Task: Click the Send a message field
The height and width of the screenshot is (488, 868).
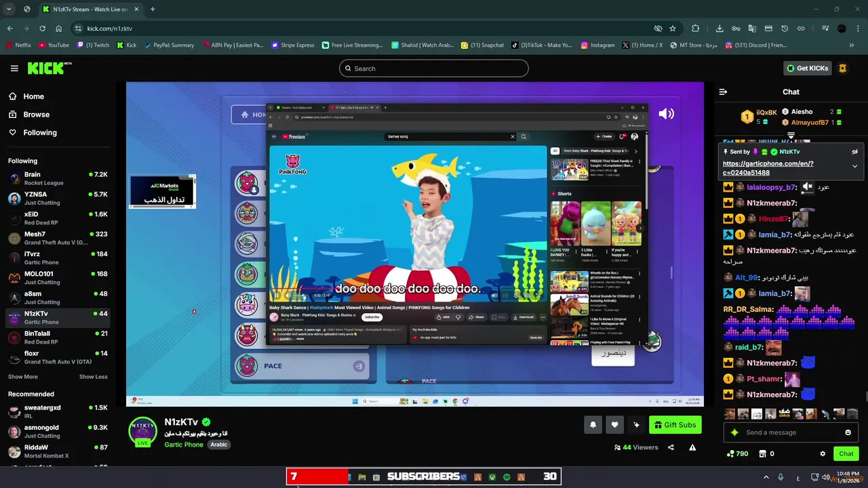Action: (x=791, y=432)
